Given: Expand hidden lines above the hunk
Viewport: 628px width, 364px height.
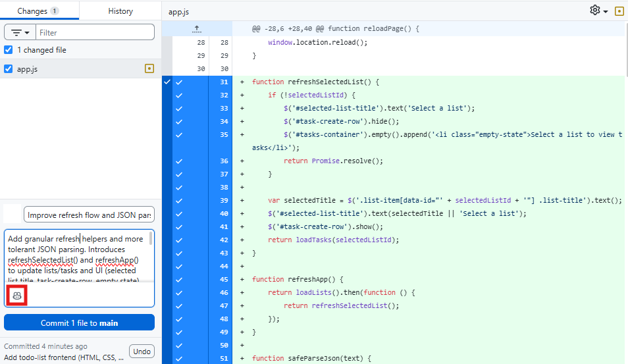Looking at the screenshot, I should [196, 28].
